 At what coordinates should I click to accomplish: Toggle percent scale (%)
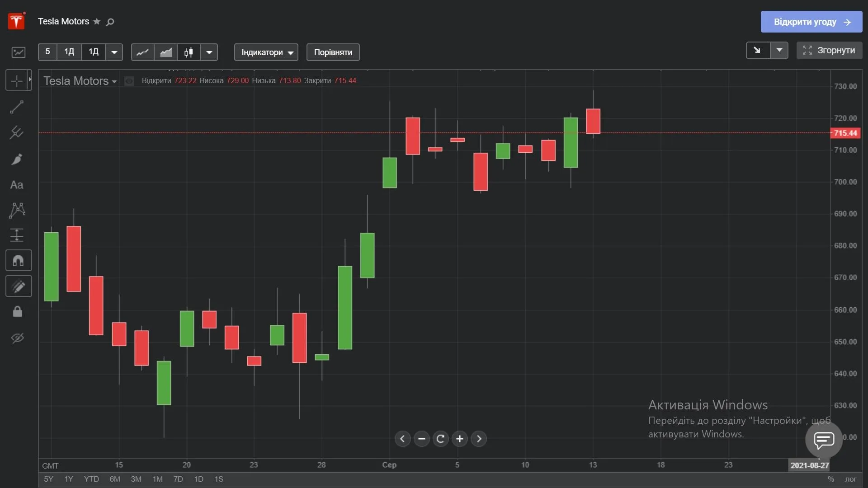coord(831,479)
